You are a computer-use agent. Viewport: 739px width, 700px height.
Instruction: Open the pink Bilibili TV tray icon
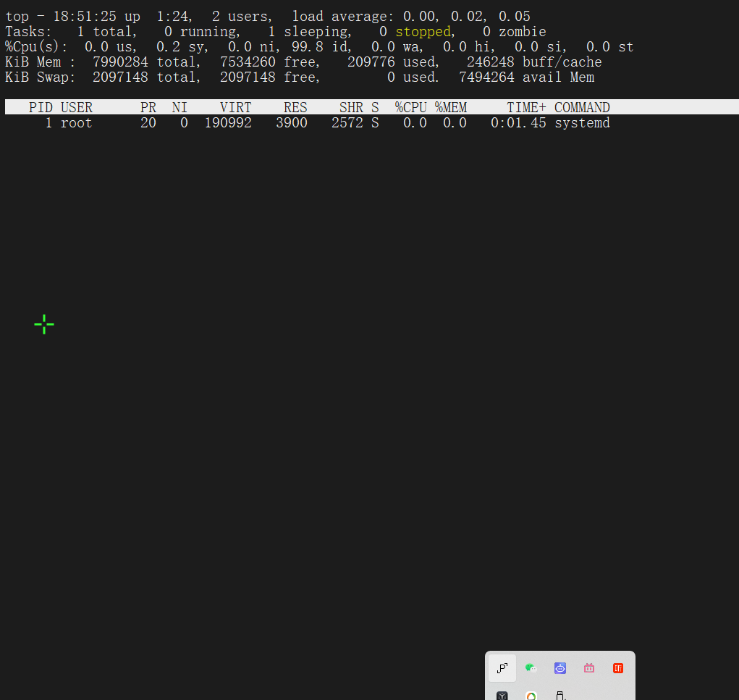tap(589, 668)
